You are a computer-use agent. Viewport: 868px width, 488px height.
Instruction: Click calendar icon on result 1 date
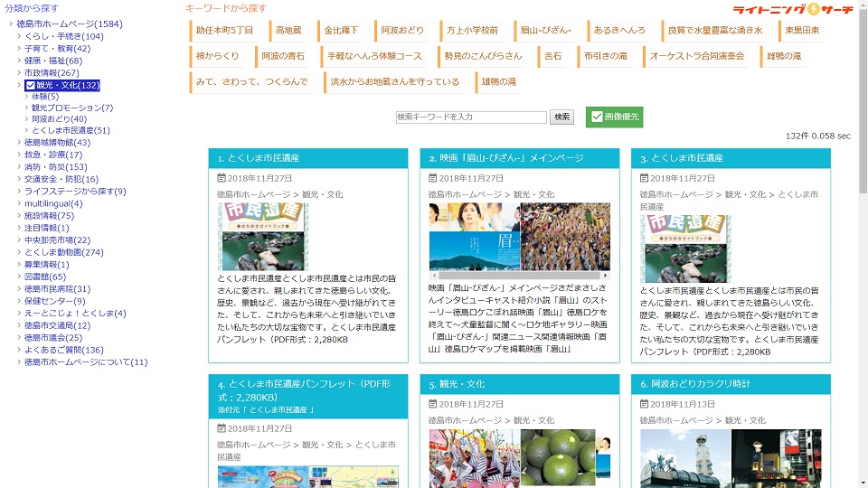[221, 178]
